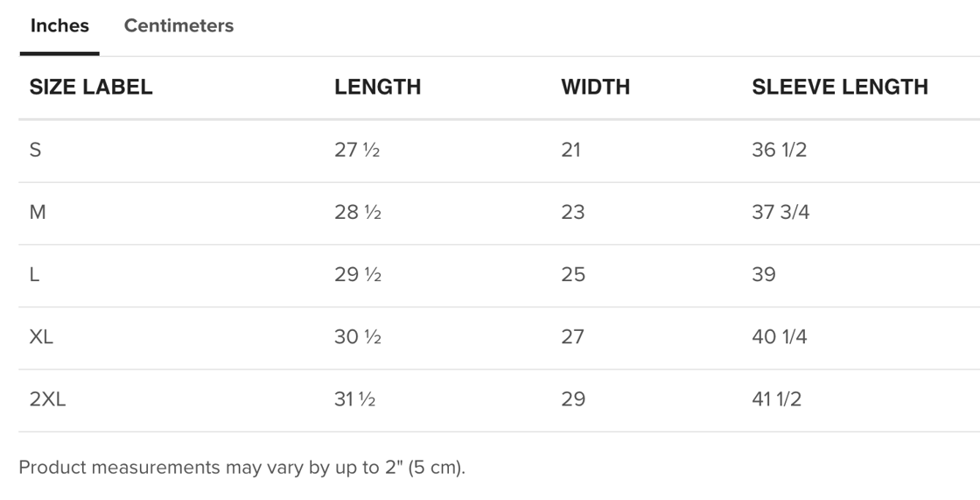The width and height of the screenshot is (980, 500).
Task: Select the S size label cell
Action: click(x=36, y=150)
